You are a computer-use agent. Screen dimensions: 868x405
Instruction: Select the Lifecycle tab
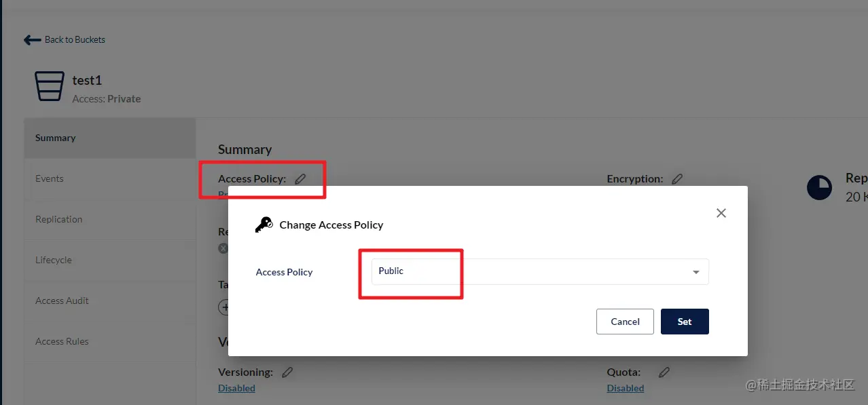(54, 260)
